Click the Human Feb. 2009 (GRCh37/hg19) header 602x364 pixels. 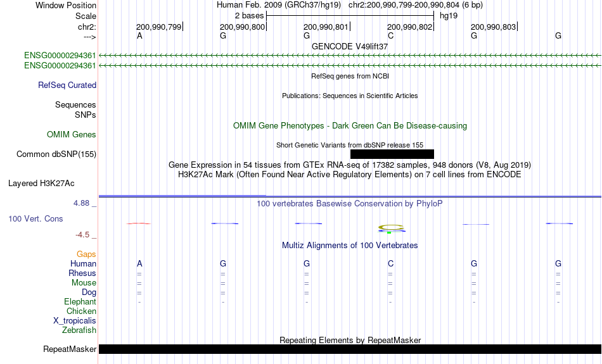pos(279,5)
